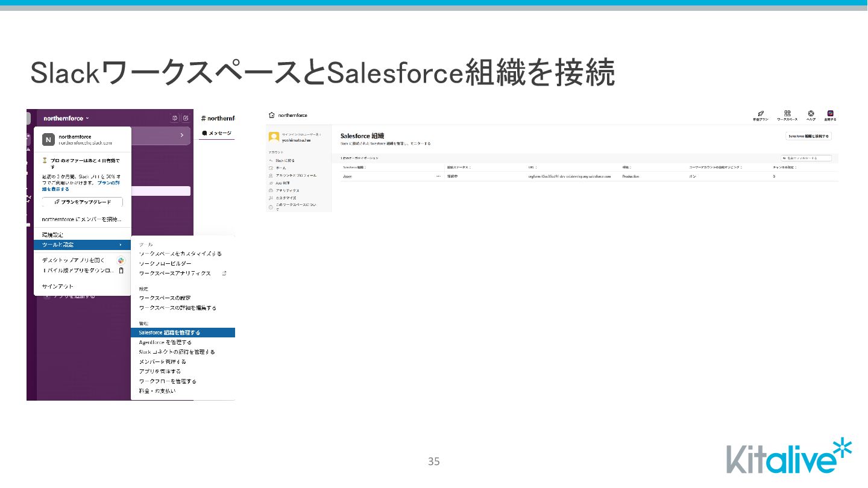
Task: Select アプリを管理する menu item
Action: pos(160,371)
